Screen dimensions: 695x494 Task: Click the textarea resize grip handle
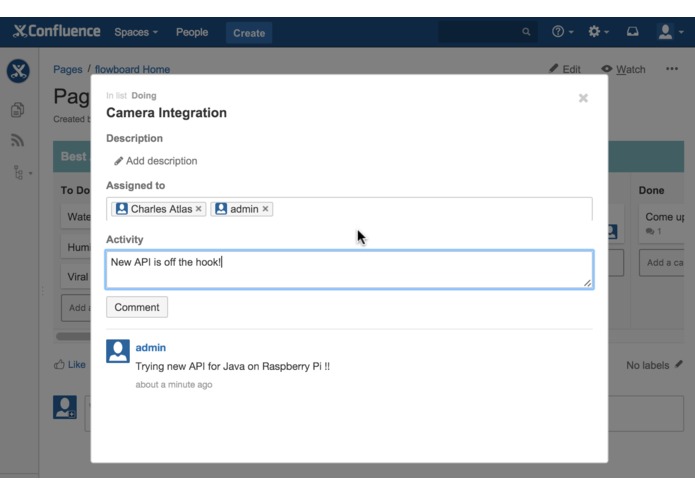pyautogui.click(x=587, y=283)
